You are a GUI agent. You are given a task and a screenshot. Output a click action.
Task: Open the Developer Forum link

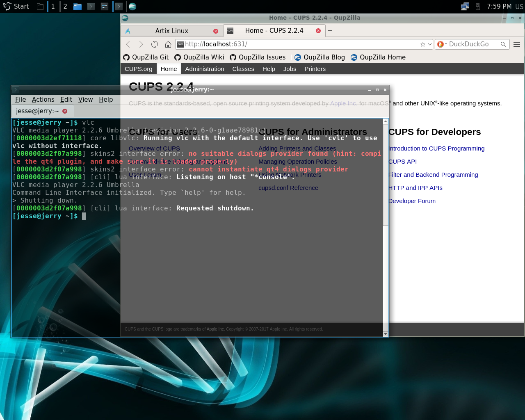[412, 201]
